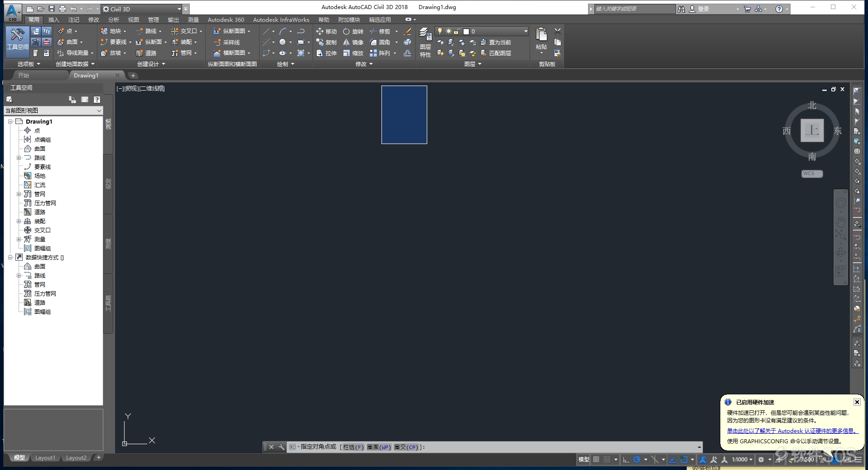Click the Save icon in quick access toolbar
This screenshot has height=470, width=868.
pos(52,9)
